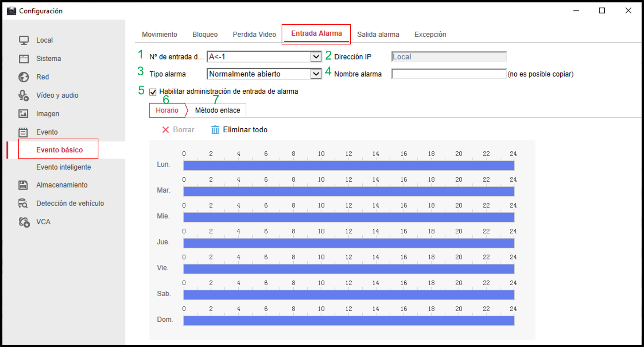The height and width of the screenshot is (347, 644).
Task: Click the Red (network) globe icon
Action: pos(24,76)
